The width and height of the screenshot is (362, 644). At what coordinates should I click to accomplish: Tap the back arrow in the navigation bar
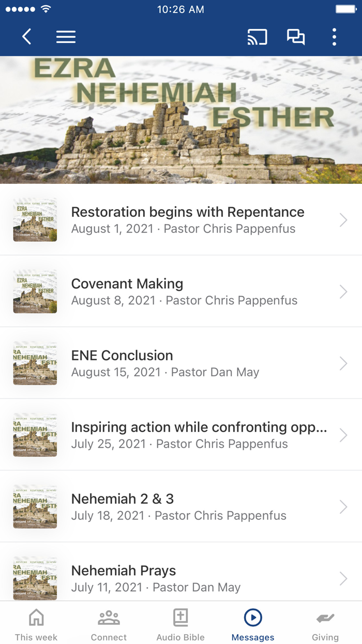[26, 37]
